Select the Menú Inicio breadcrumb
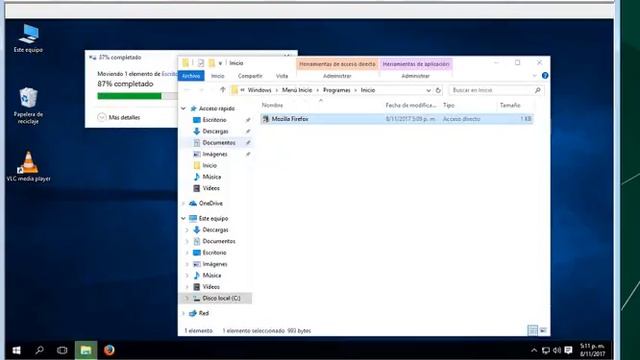Image resolution: width=640 pixels, height=360 pixels. coord(297,90)
